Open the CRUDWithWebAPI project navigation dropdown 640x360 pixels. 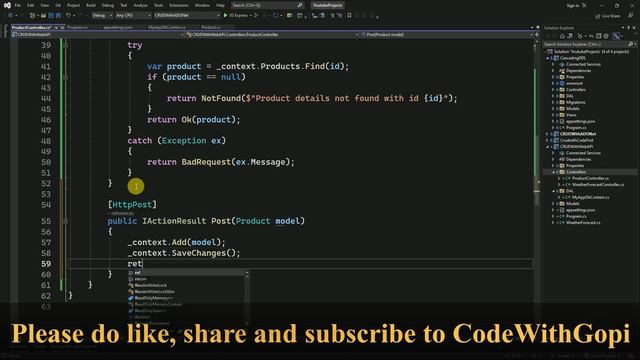click(x=98, y=35)
